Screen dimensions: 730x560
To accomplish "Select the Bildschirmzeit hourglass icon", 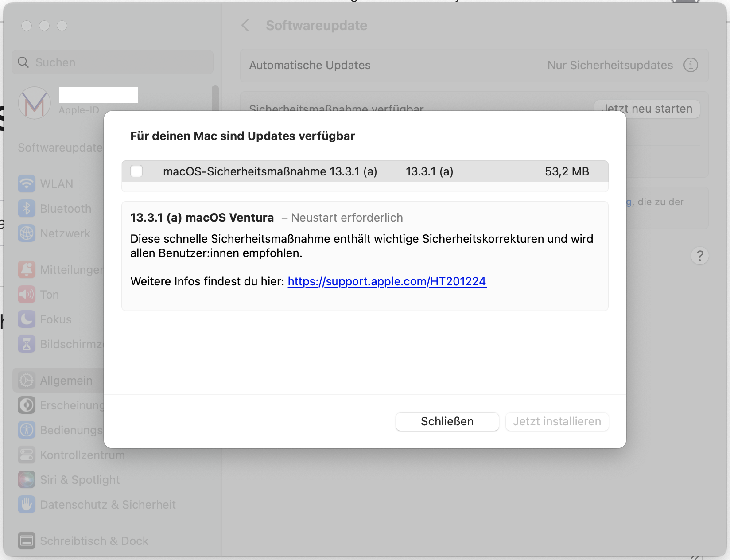I will tap(27, 344).
